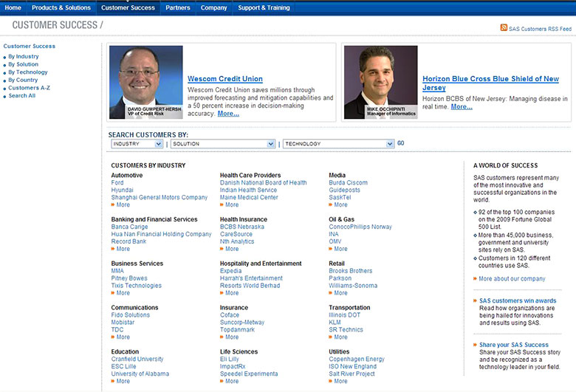The image size is (576, 392).
Task: Open the Partners menu
Action: click(x=178, y=7)
